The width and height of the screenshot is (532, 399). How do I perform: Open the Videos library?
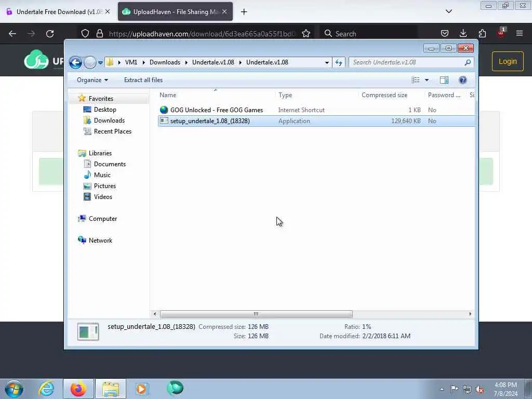[x=103, y=197]
